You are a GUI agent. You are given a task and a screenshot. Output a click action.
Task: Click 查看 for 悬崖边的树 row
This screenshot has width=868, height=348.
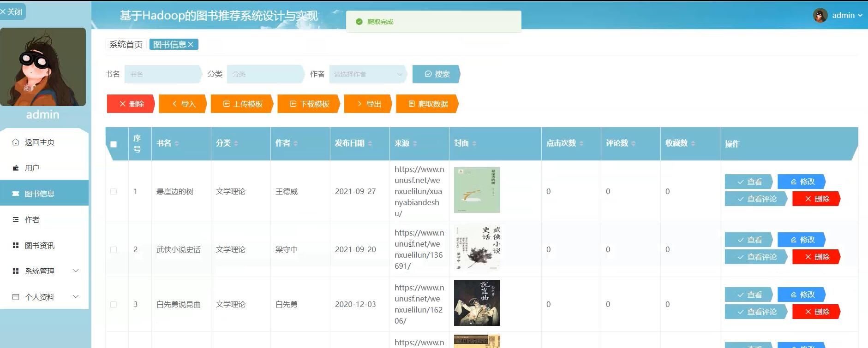click(x=749, y=182)
